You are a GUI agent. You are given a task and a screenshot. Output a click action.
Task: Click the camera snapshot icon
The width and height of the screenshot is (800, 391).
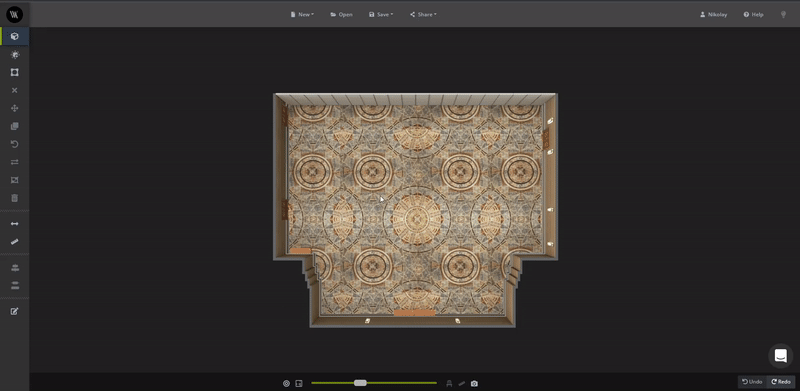point(474,383)
